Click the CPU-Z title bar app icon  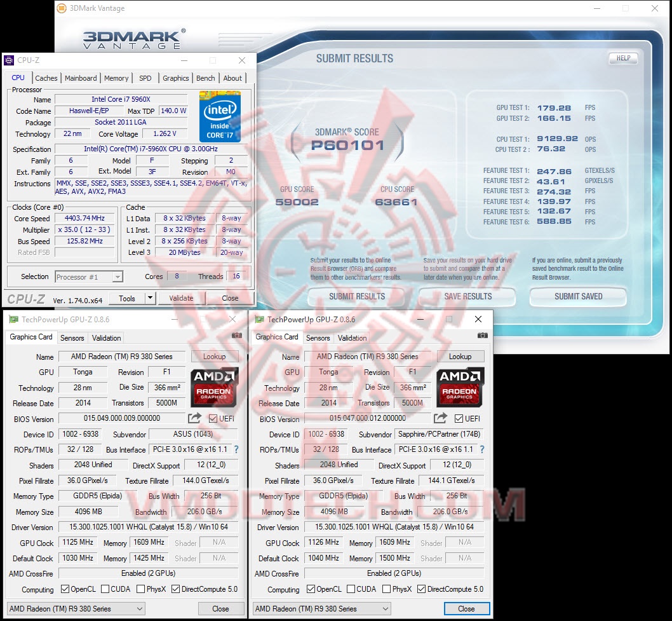[9, 60]
